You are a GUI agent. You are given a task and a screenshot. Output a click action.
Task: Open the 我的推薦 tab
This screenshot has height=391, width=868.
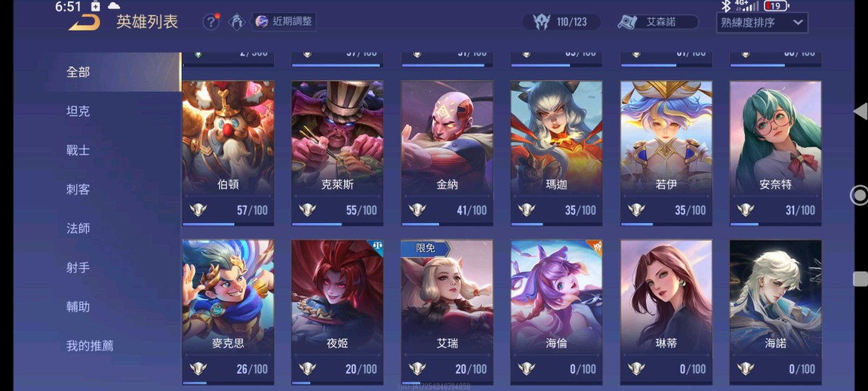pos(90,346)
